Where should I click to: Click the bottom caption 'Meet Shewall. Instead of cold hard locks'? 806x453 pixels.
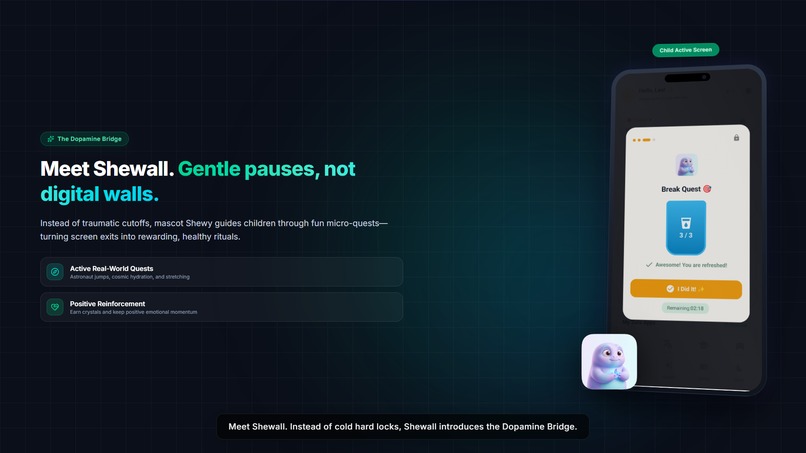pyautogui.click(x=402, y=427)
